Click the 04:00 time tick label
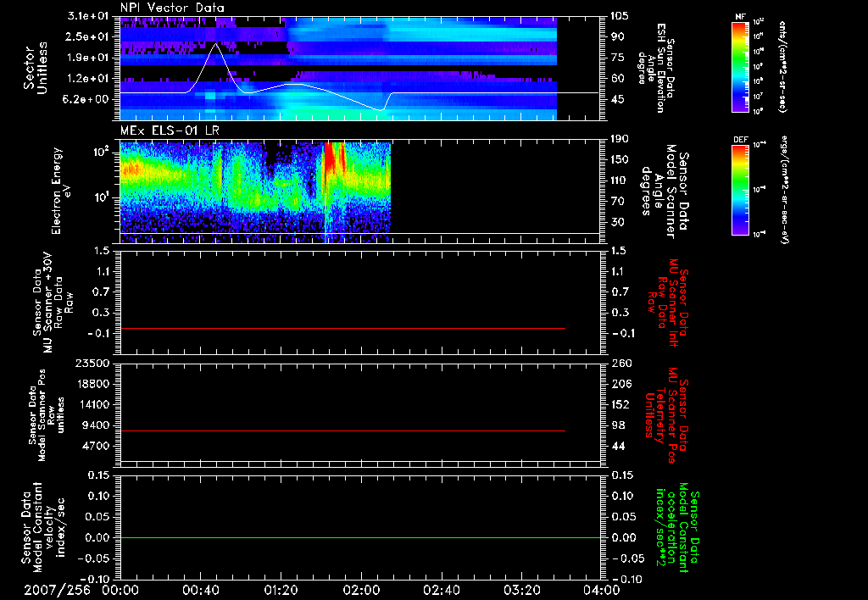Screen dimensions: 868x600 (602, 591)
